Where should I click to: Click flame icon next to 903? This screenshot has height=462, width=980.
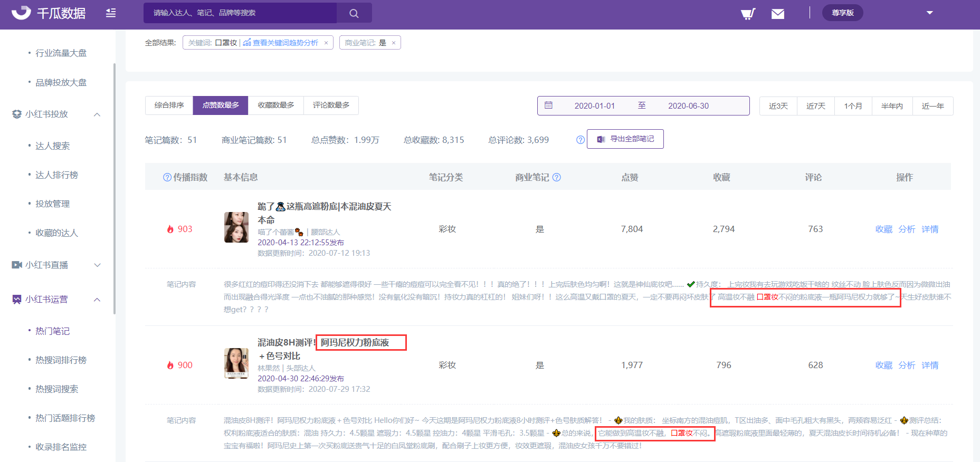pyautogui.click(x=170, y=229)
